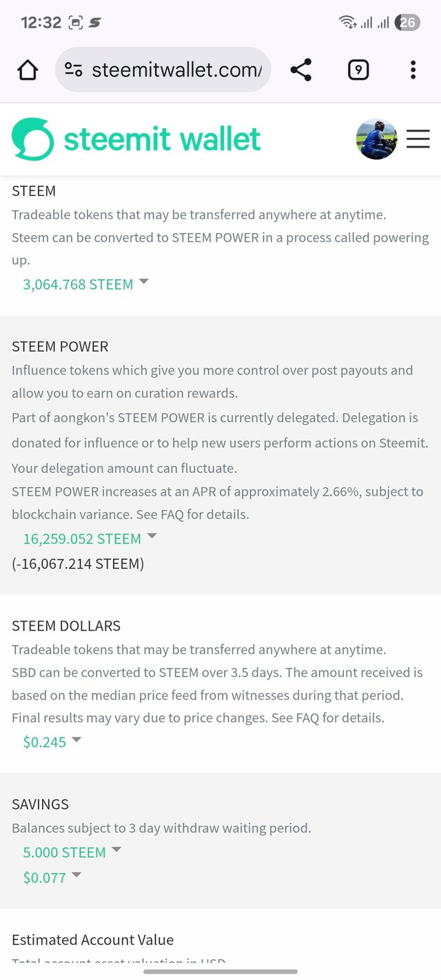
Task: Open the three-dot browser menu
Action: pyautogui.click(x=413, y=70)
